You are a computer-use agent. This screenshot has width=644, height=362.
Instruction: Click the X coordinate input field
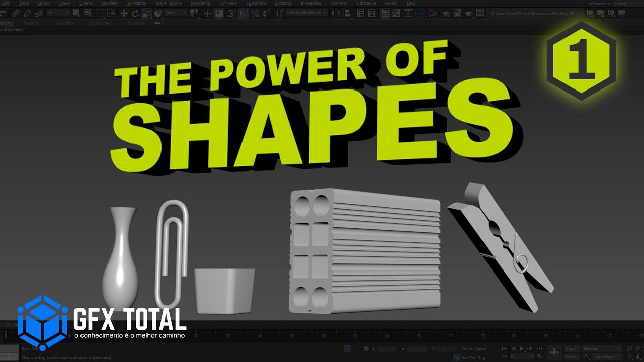coord(386,349)
